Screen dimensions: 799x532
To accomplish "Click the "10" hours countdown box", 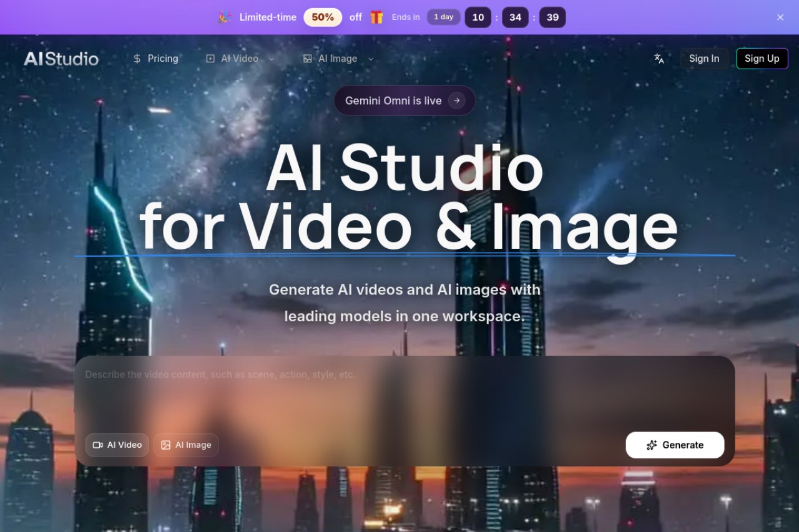I will pos(478,17).
